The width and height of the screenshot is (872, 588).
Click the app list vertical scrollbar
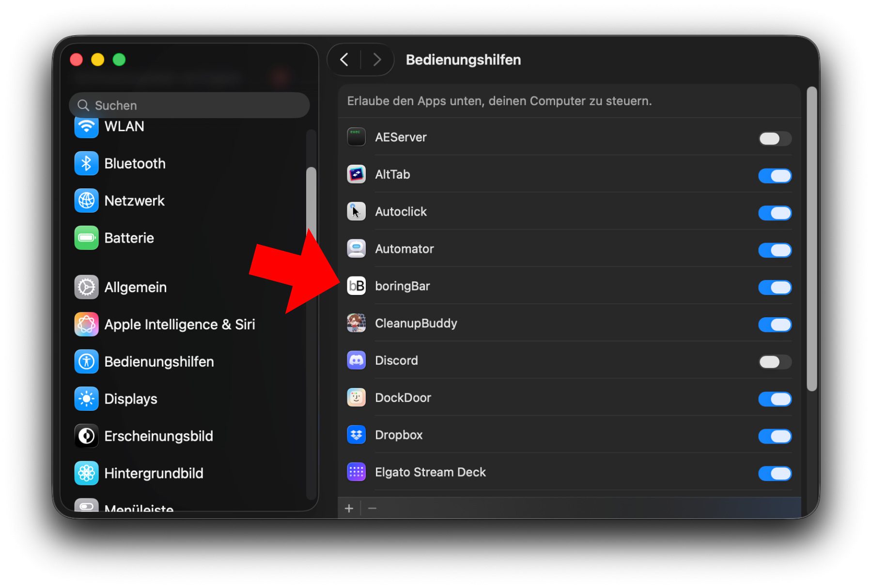pos(812,239)
